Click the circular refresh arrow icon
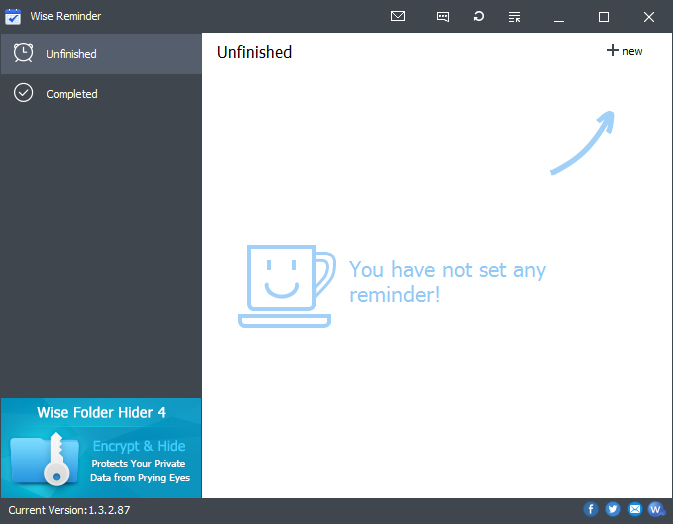Image resolution: width=673 pixels, height=524 pixels. 479,17
